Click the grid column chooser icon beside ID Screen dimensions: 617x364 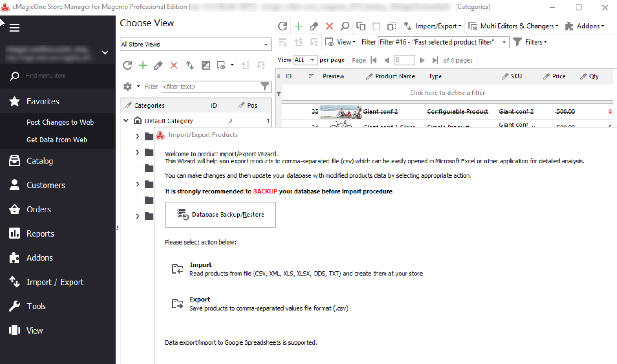coord(278,76)
